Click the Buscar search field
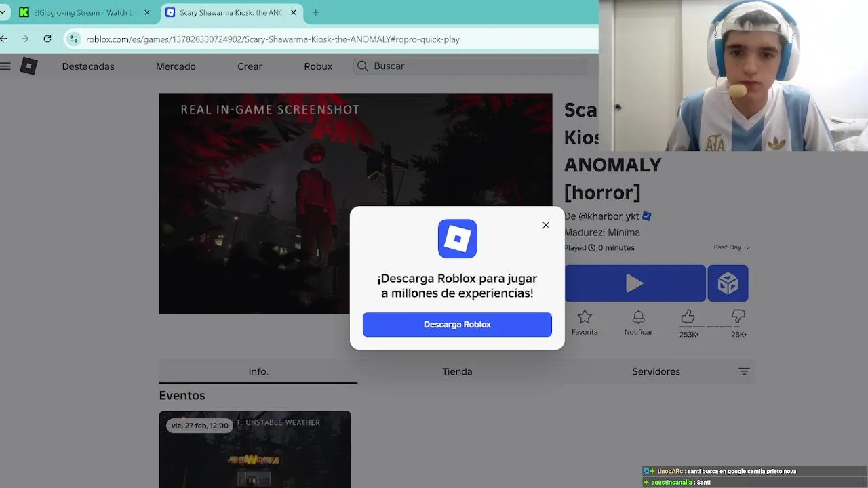Image resolution: width=868 pixels, height=488 pixels. click(471, 66)
